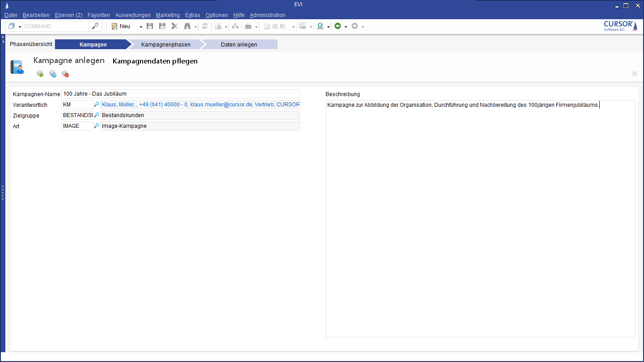The image size is (644, 362).
Task: Expand the green back arrow history dropdown
Action: click(346, 27)
